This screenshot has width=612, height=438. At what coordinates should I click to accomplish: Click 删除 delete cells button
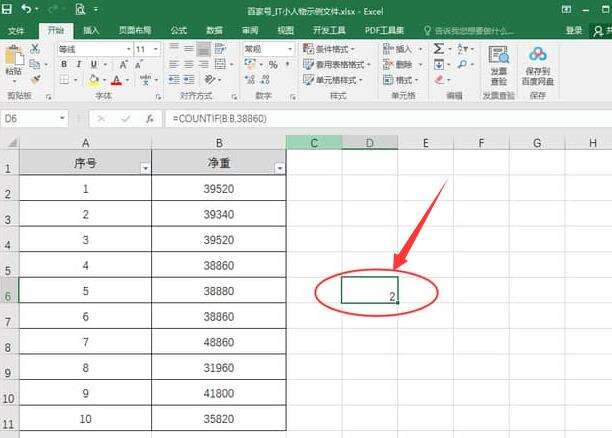coord(398,64)
